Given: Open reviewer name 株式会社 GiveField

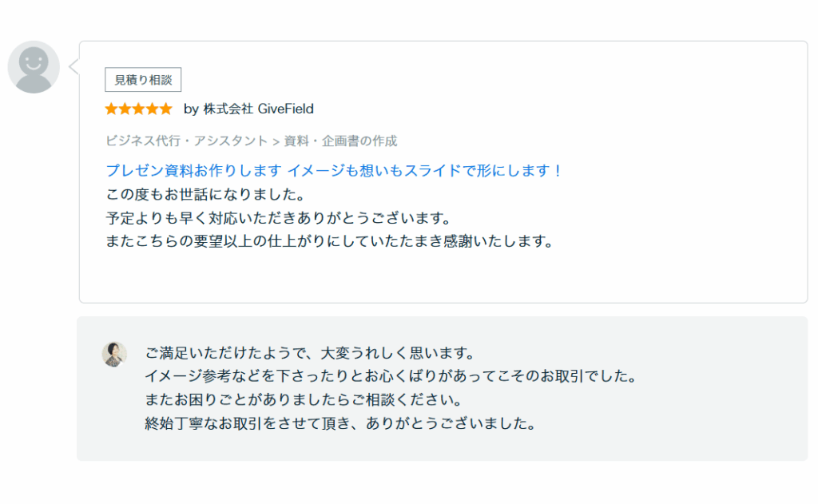Looking at the screenshot, I should point(258,109).
